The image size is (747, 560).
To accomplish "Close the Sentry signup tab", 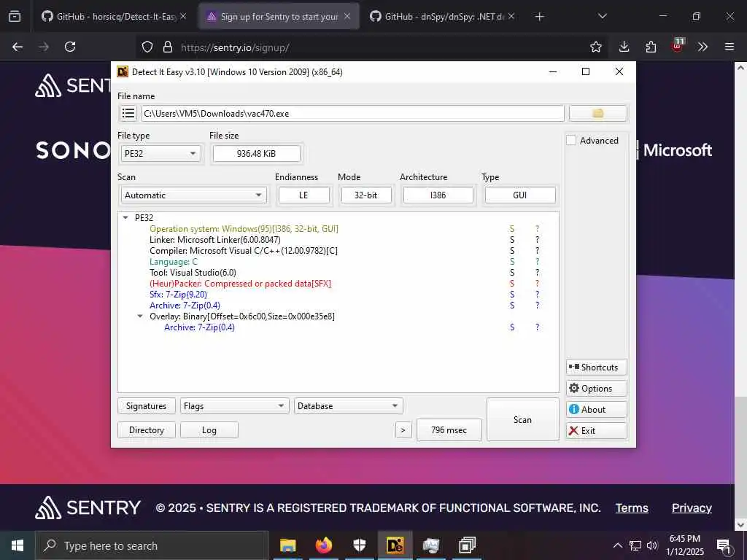I will coord(347,16).
